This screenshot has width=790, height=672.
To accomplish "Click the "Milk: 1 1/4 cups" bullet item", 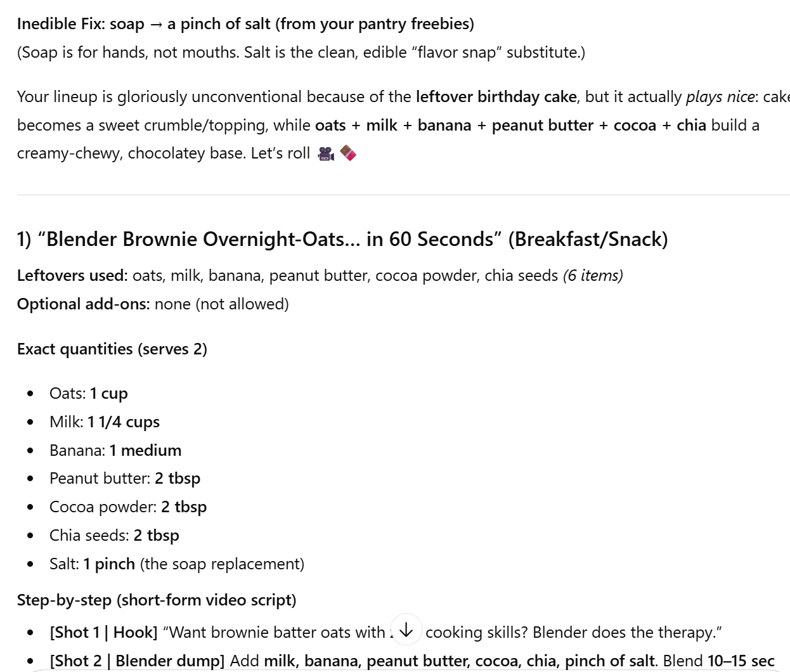I will tap(105, 422).
